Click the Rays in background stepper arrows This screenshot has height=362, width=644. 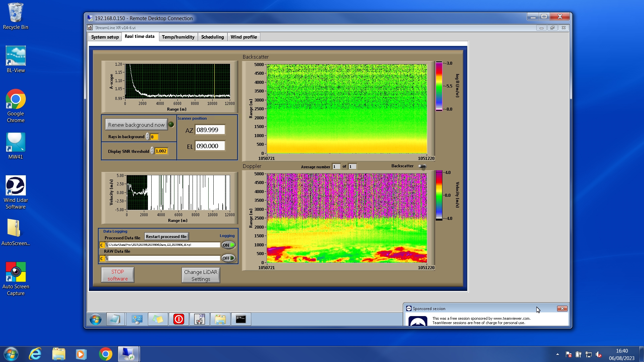[x=148, y=137]
